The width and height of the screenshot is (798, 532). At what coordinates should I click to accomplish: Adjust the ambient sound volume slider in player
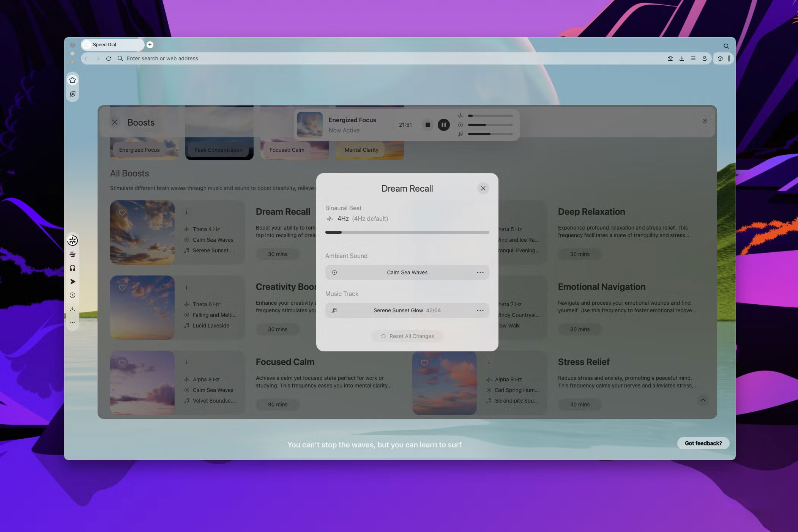tap(490, 125)
